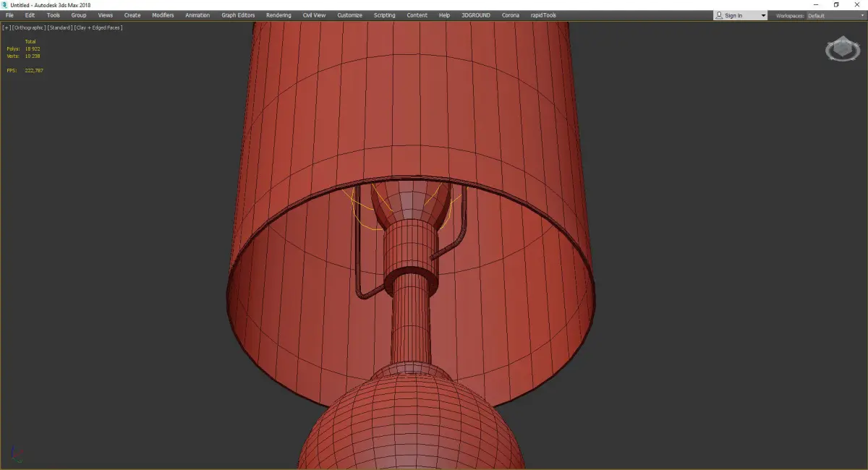Open the Modifiers menu
The width and height of the screenshot is (868, 470).
tap(163, 15)
